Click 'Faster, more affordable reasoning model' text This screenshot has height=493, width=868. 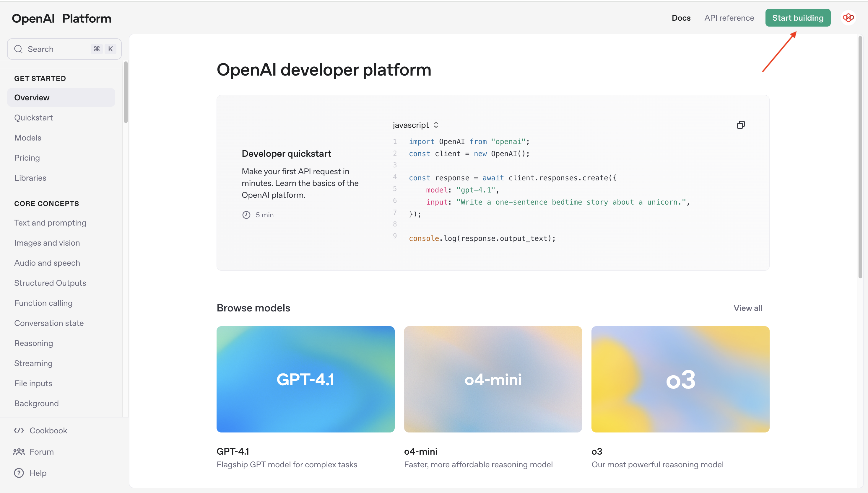pyautogui.click(x=478, y=465)
